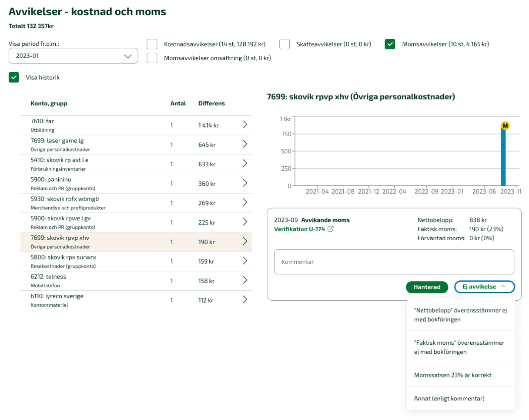Select the 6110: lyreco sverige account name
Image resolution: width=529 pixels, height=420 pixels.
57,296
